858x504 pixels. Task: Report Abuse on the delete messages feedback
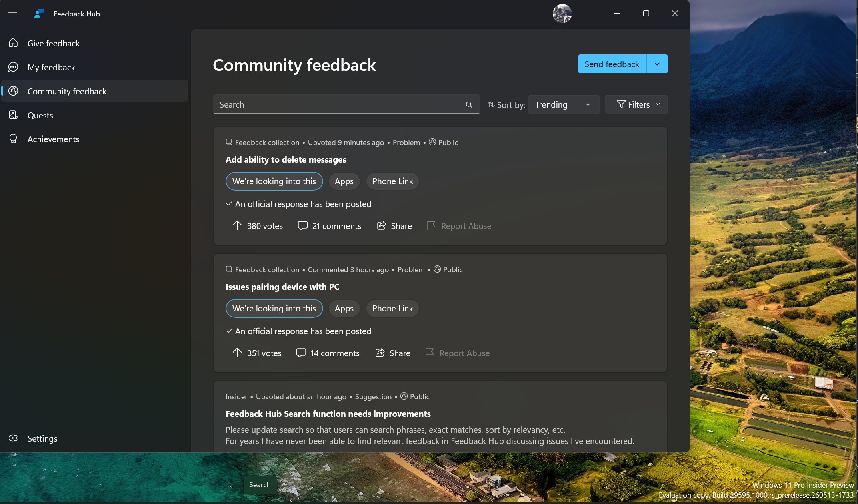tap(459, 226)
